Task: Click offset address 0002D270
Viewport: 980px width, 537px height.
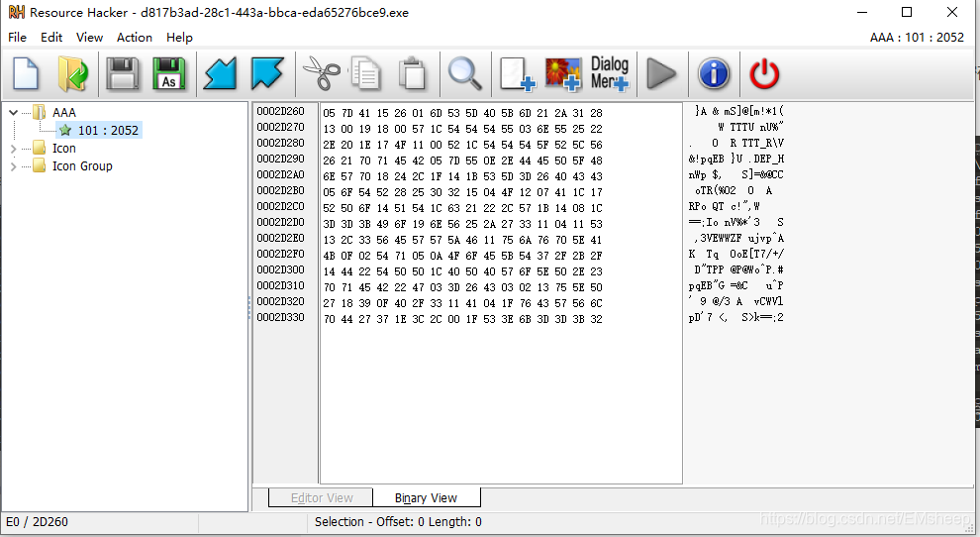Action: click(x=280, y=127)
